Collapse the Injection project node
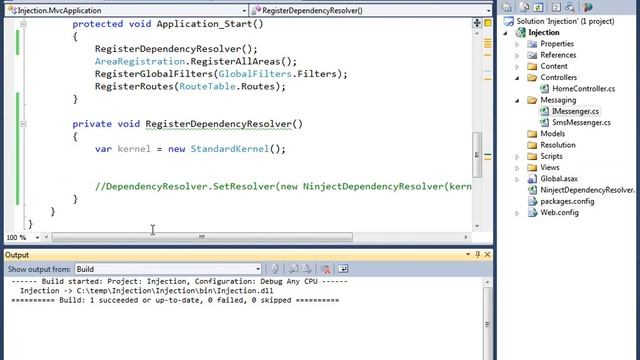The width and height of the screenshot is (640, 360). coord(506,33)
